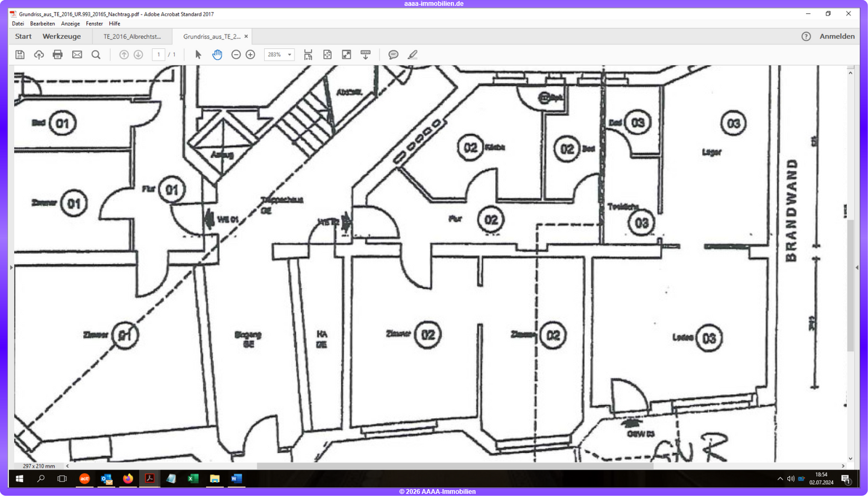Click the Save file icon

coord(20,55)
